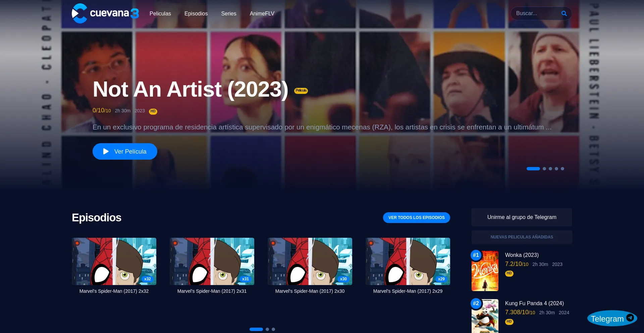Viewport: 644px width, 333px height.
Task: Open Spider-Man 2x32 episode thumbnail
Action: click(x=114, y=261)
